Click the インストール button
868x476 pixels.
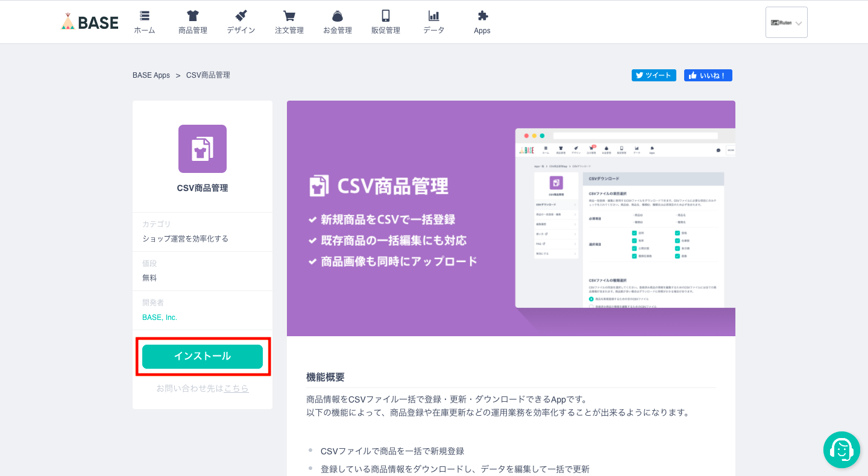[203, 357]
